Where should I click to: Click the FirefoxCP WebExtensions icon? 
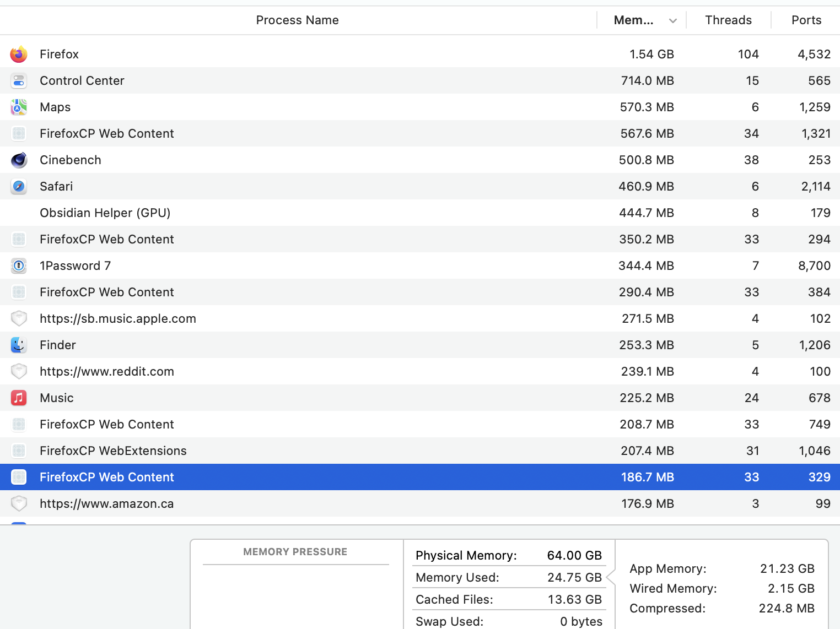point(19,451)
